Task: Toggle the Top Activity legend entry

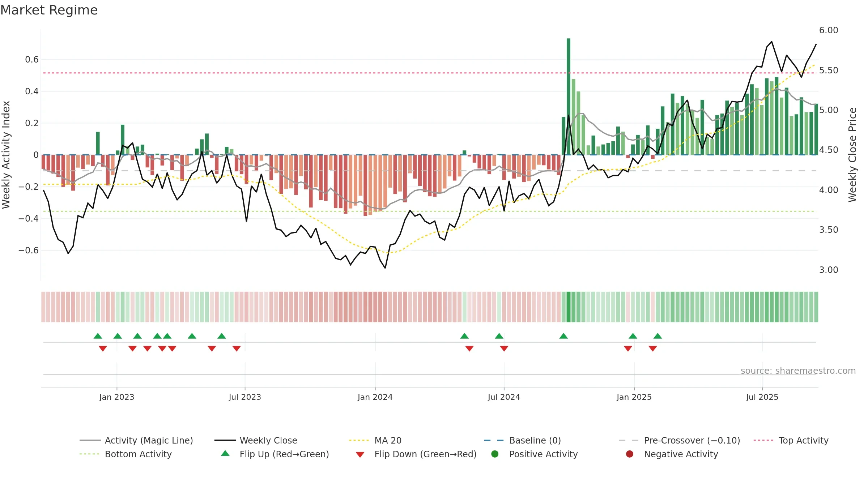Action: 791,440
